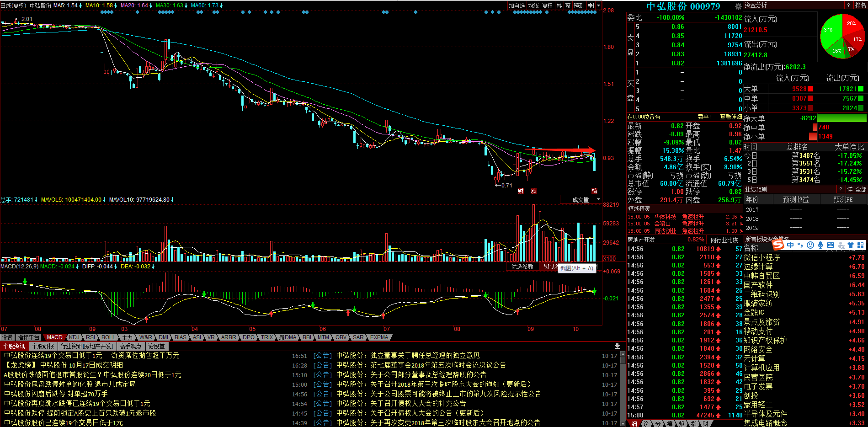Click Sogou microphone voice input icon
This screenshot has width=868, height=427.
820,245
